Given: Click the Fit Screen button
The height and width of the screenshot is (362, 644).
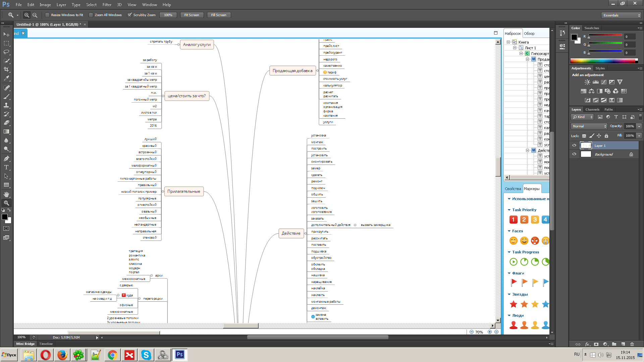Looking at the screenshot, I should (192, 15).
